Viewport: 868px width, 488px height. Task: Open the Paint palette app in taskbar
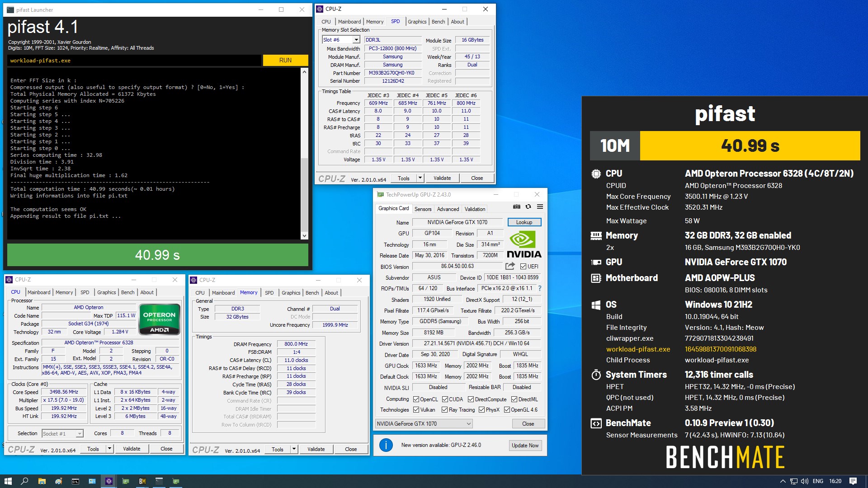tap(58, 481)
